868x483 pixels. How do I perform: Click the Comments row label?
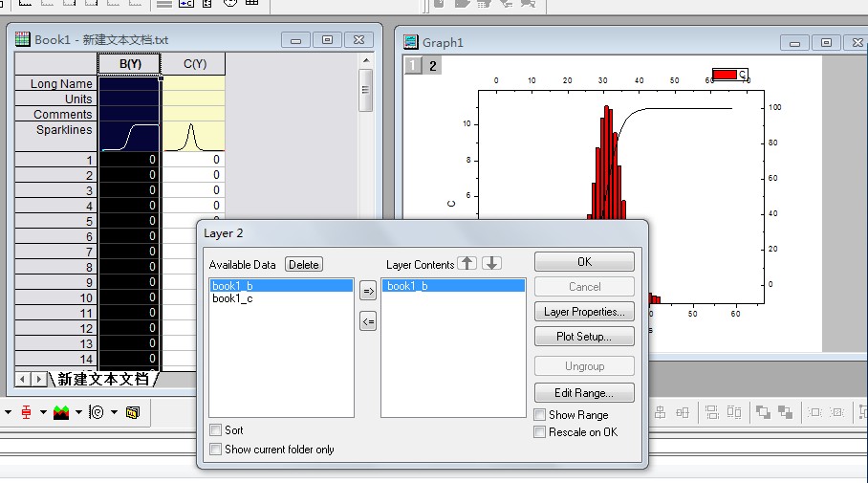[x=55, y=114]
